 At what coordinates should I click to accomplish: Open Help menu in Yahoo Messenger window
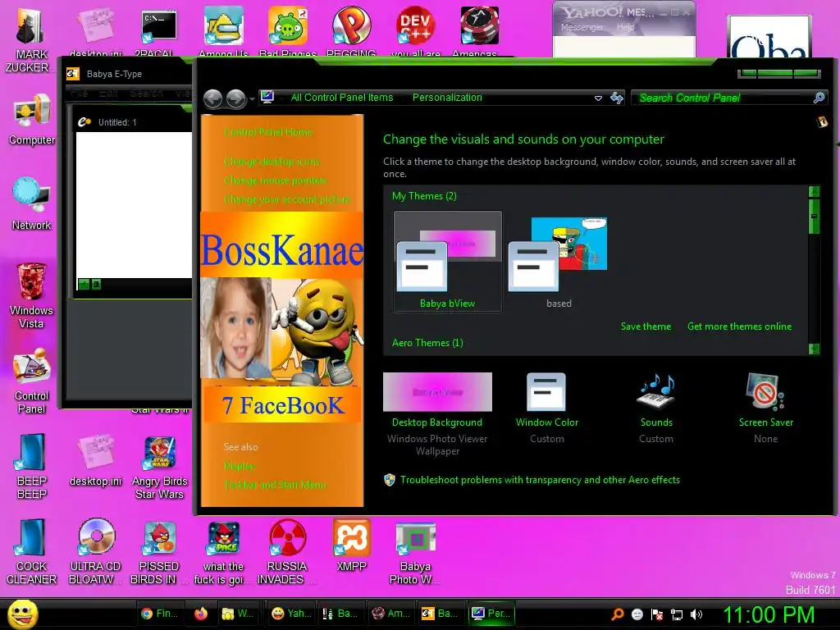pos(624,27)
